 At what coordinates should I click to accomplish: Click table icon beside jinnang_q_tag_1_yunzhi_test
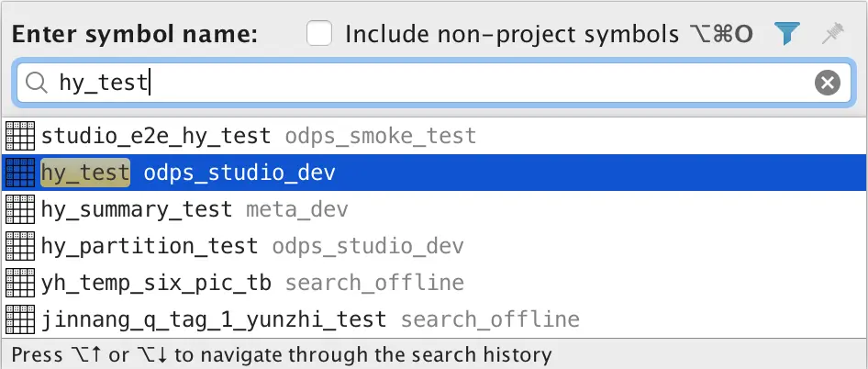tap(20, 319)
